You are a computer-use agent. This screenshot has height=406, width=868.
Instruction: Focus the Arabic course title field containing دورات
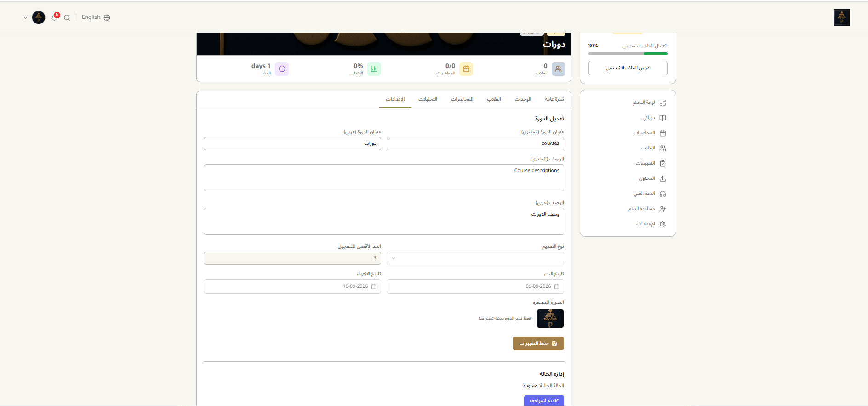tap(292, 143)
